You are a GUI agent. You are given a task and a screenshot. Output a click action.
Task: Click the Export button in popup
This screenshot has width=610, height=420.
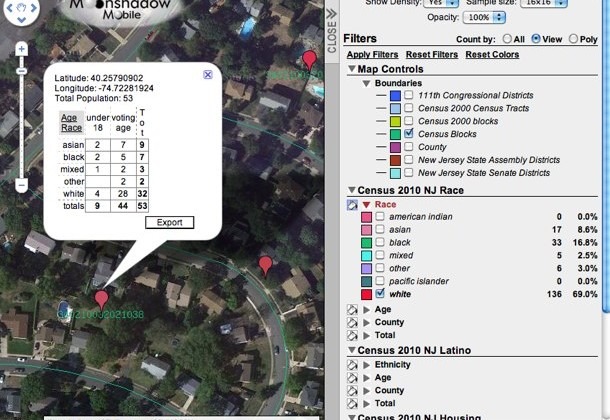point(170,222)
